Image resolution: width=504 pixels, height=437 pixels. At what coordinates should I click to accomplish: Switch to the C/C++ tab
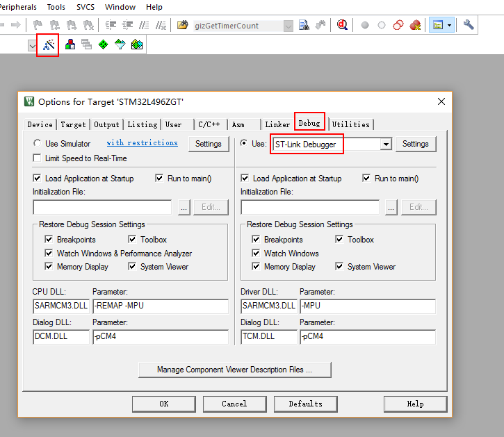[209, 124]
